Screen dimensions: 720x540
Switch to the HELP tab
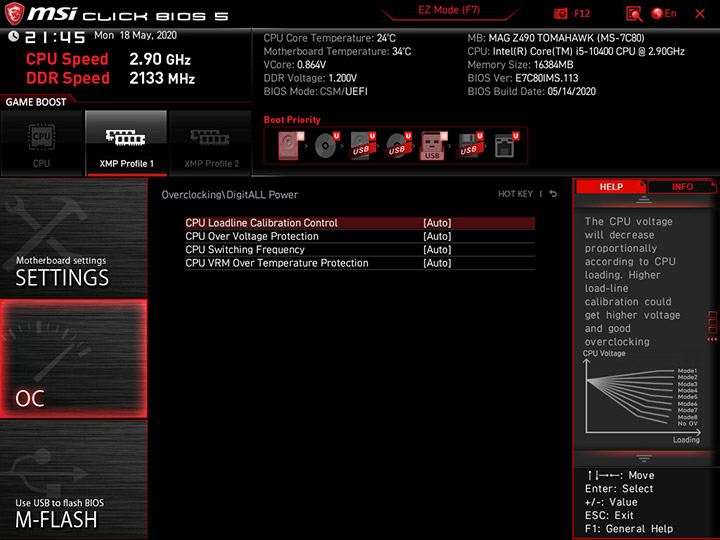611,186
